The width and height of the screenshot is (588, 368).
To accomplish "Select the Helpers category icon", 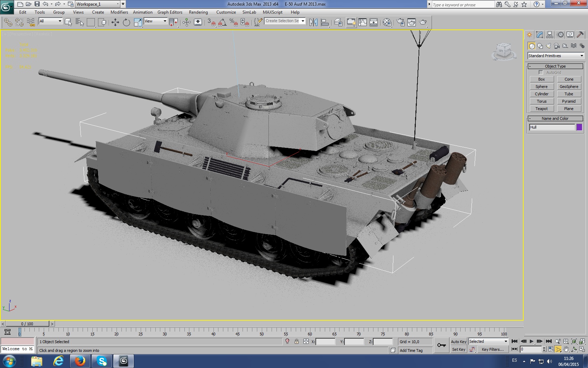I will pyautogui.click(x=565, y=46).
